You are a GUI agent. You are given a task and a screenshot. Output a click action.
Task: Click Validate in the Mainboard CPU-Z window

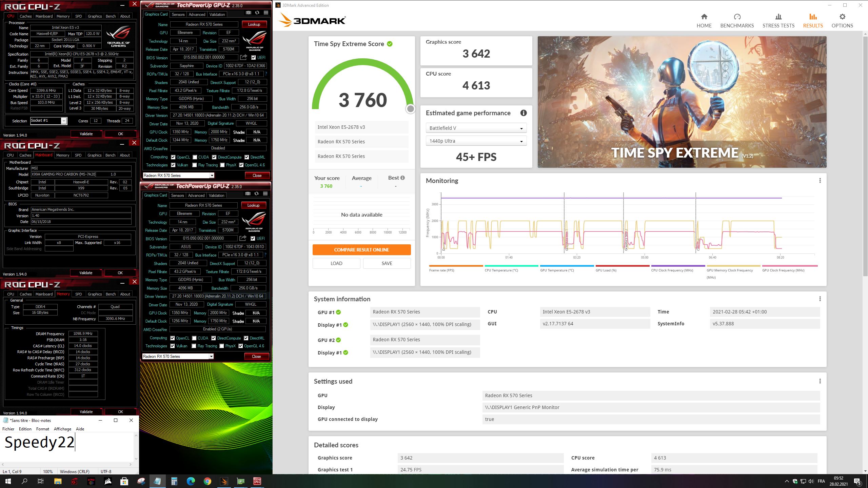[86, 273]
